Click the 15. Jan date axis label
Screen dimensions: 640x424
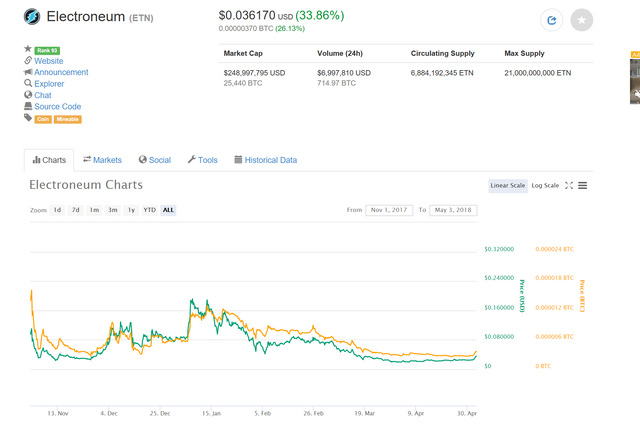pyautogui.click(x=211, y=413)
